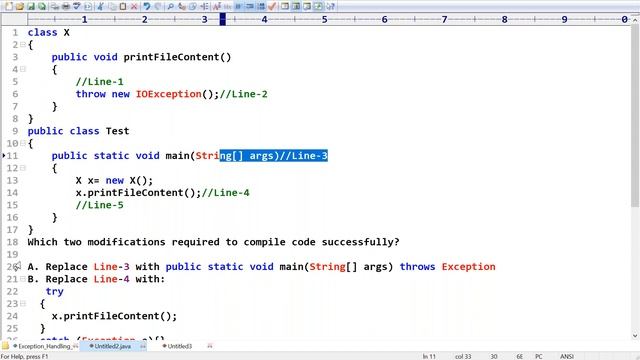Click the vertical scrollbar thumb
The image size is (640, 360).
635,116
